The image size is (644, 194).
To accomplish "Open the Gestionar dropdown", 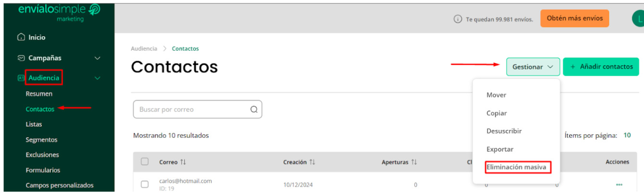I will [533, 67].
